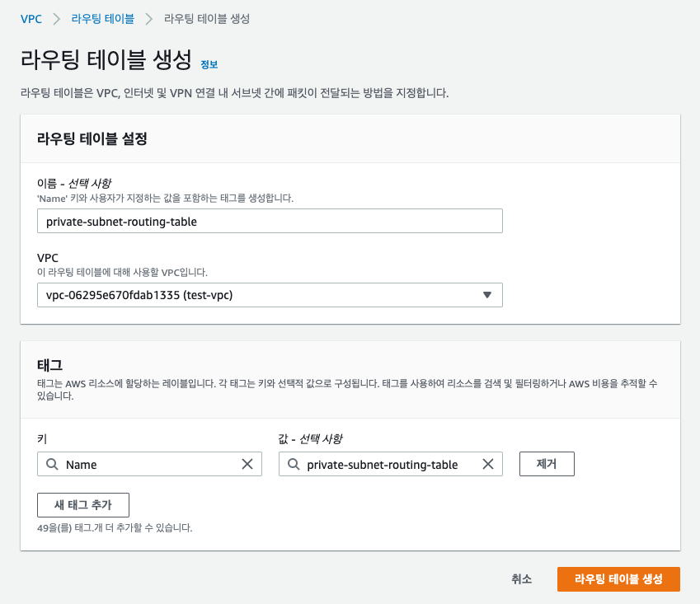Click text '49을(를) 태그.개 더 추가할 수 있습니다.'
The width and height of the screenshot is (700, 604).
click(x=115, y=527)
